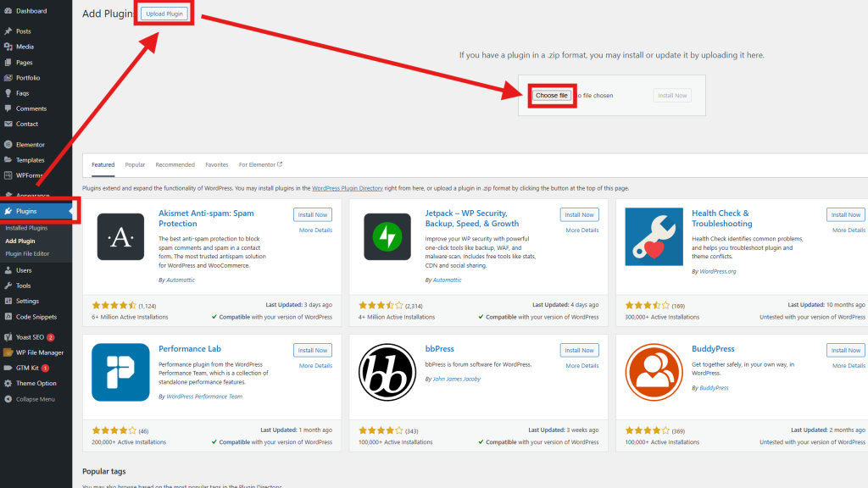
Task: Open Elementor icon in sidebar
Action: [8, 144]
